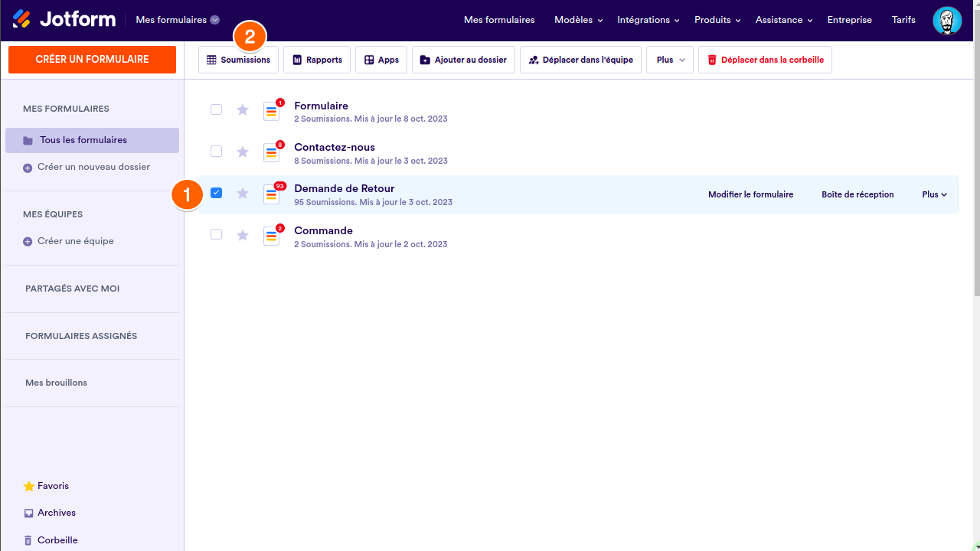Open the Intégrations dropdown menu
Viewport: 980px width, 551px height.
pyautogui.click(x=648, y=20)
